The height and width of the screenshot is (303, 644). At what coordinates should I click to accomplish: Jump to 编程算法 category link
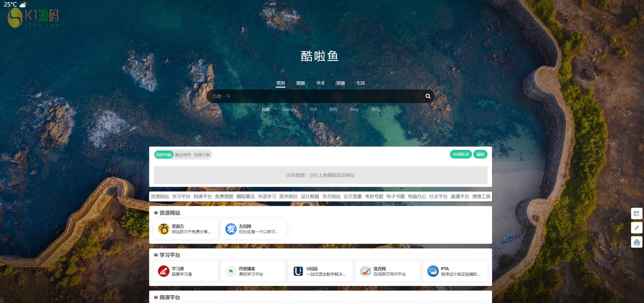(245, 196)
